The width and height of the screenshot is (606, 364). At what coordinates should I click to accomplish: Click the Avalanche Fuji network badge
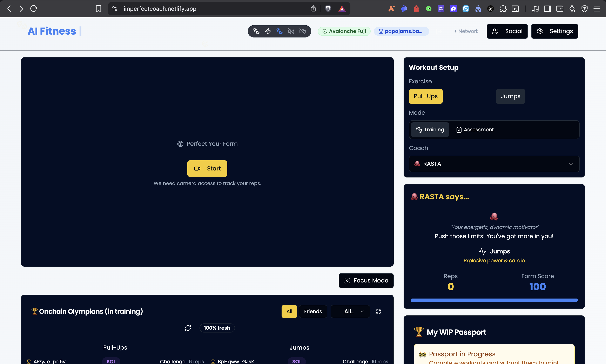pyautogui.click(x=344, y=31)
